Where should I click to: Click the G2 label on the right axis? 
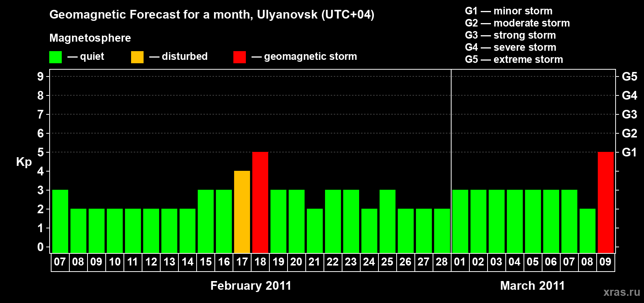pos(630,133)
